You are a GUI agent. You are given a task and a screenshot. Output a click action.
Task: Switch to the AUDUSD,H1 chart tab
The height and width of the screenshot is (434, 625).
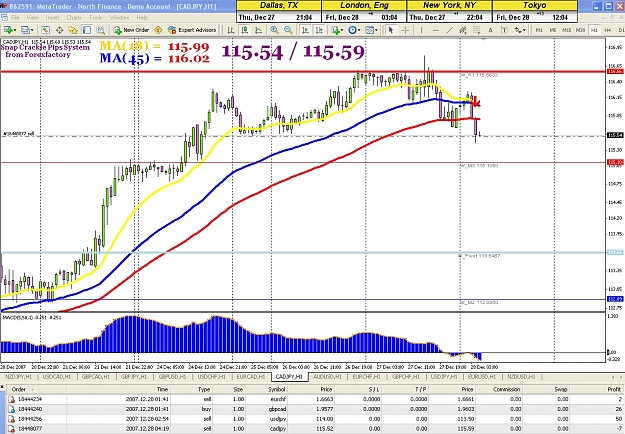[x=328, y=377]
